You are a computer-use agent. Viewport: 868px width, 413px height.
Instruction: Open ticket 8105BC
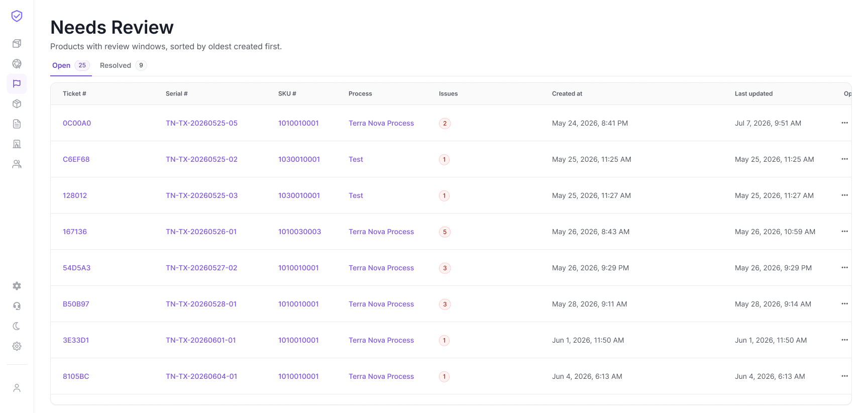[x=76, y=376]
